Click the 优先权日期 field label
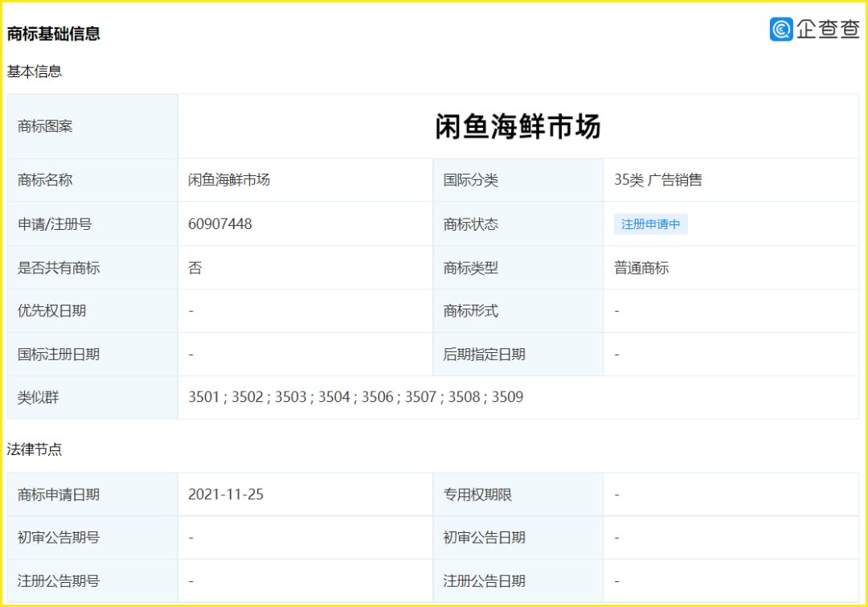 (x=51, y=311)
